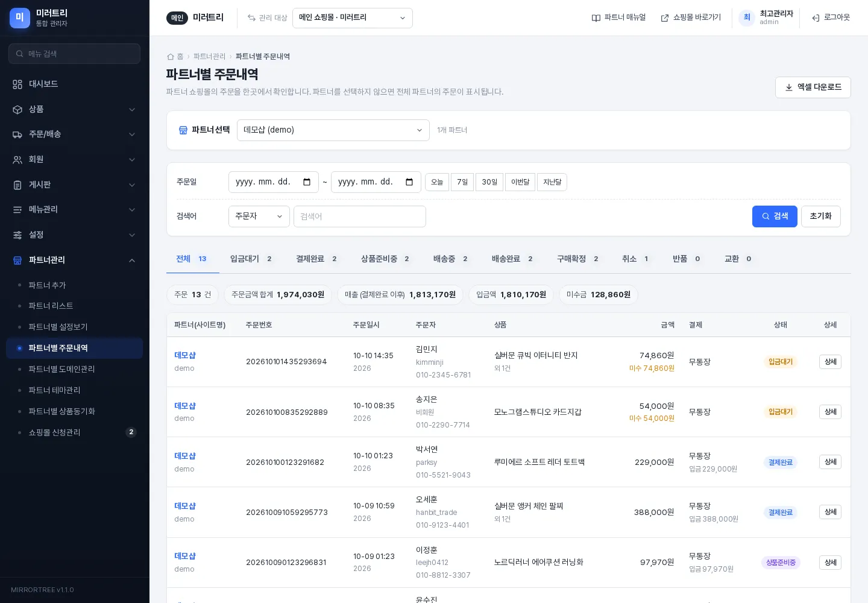Switch to the 전체 tab
The image size is (868, 603).
(x=193, y=259)
